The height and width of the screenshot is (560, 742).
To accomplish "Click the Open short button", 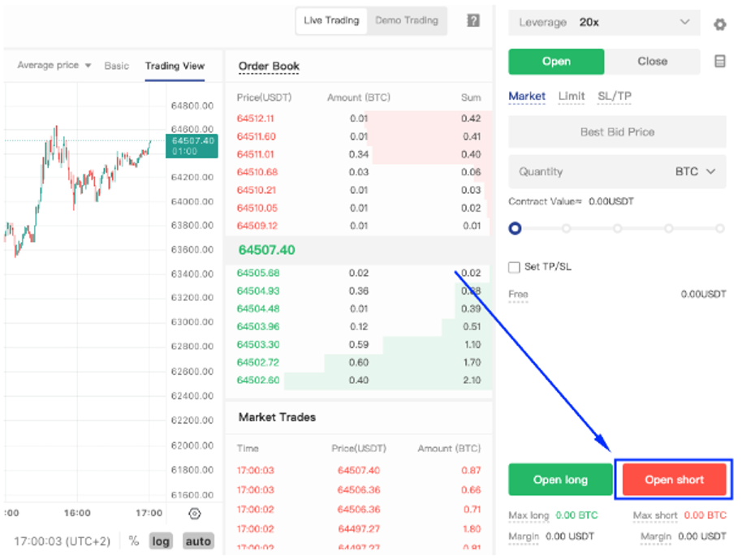I will pos(674,480).
